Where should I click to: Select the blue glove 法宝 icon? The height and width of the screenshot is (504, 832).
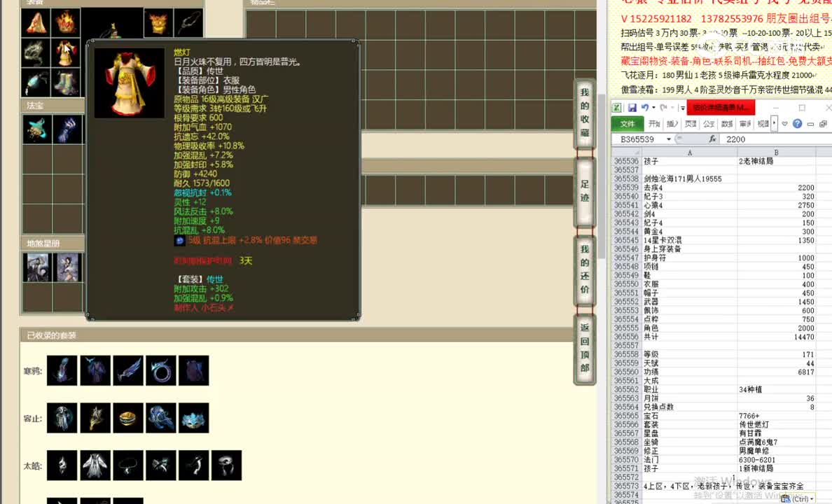coord(68,129)
